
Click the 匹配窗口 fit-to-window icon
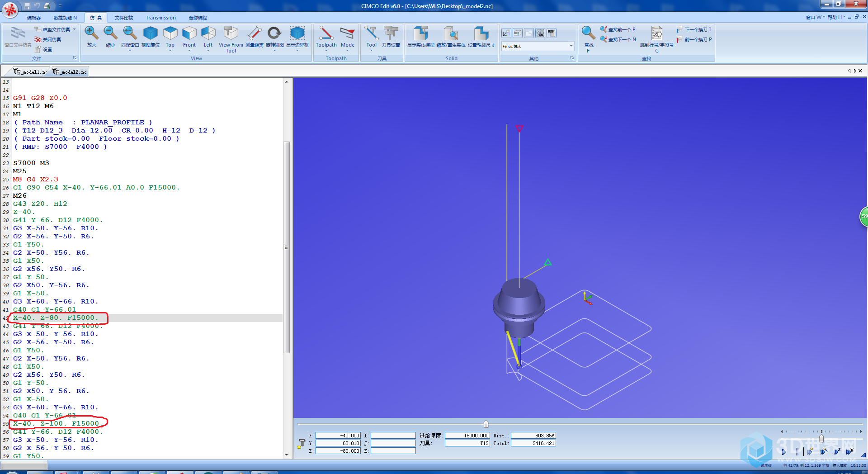[x=130, y=33]
